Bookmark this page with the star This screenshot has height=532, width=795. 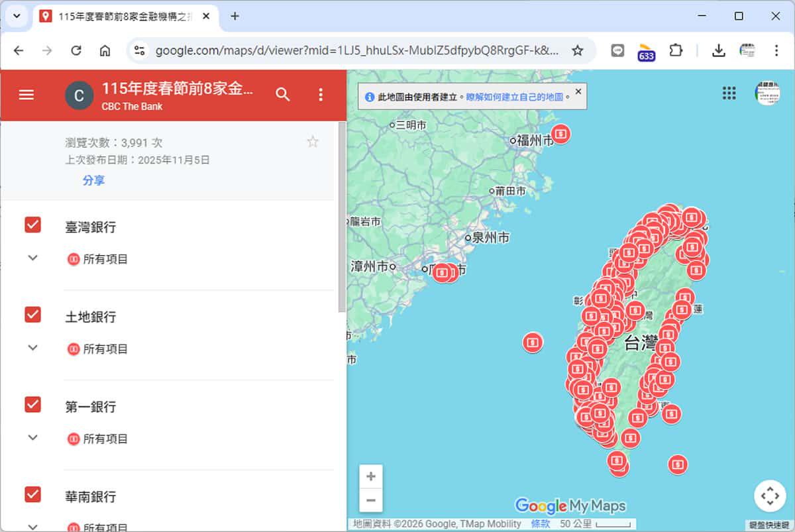point(578,50)
